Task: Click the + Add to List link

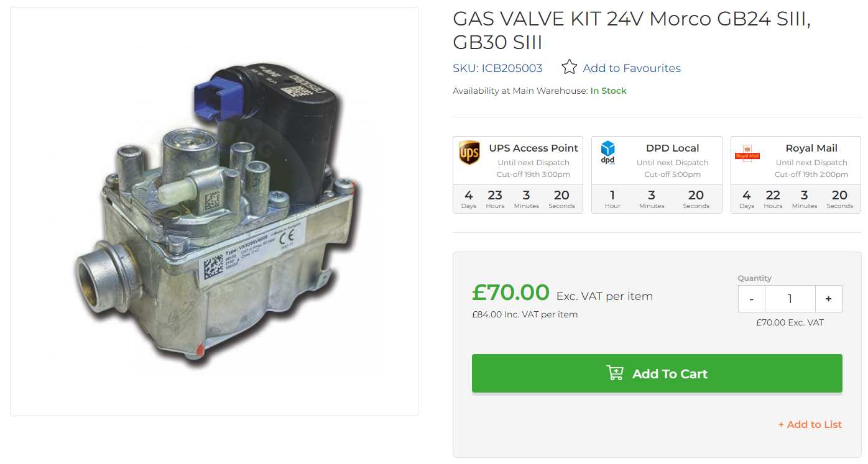Action: click(810, 424)
